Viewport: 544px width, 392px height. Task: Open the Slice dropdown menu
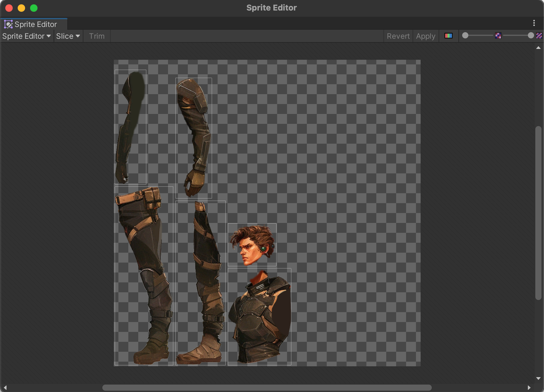[x=68, y=36]
